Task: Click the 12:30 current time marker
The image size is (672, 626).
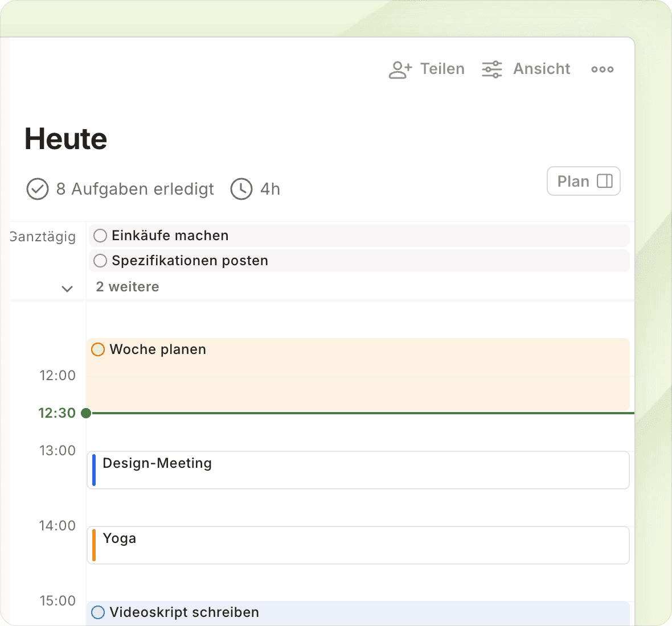Action: [86, 413]
